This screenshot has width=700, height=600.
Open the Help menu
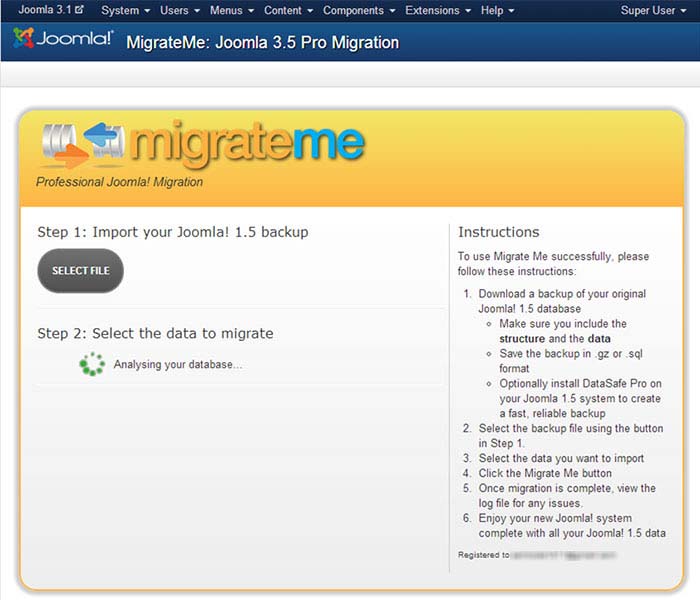[497, 10]
